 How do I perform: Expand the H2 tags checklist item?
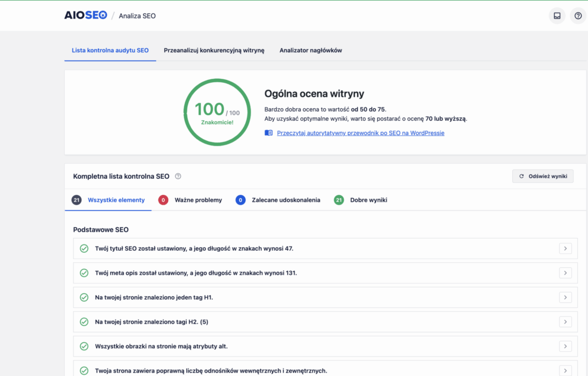(x=566, y=322)
